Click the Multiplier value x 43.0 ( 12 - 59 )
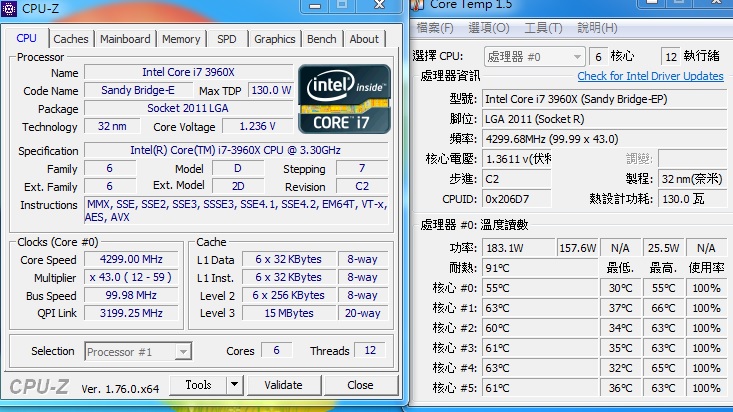Image resolution: width=733 pixels, height=412 pixels. (x=131, y=277)
